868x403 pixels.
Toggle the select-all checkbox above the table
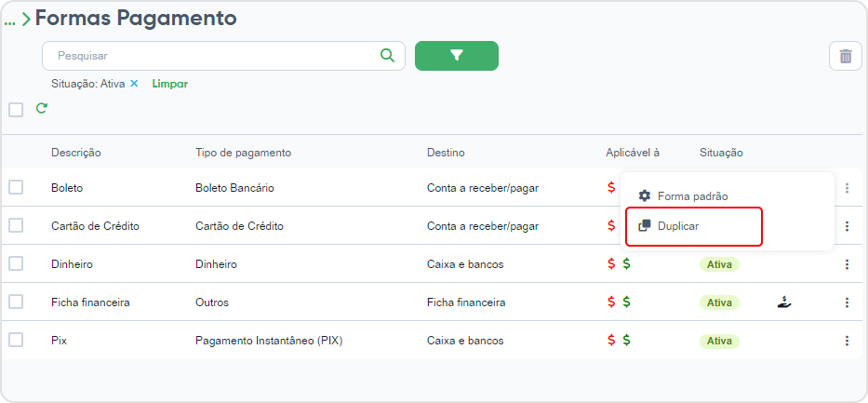(16, 110)
